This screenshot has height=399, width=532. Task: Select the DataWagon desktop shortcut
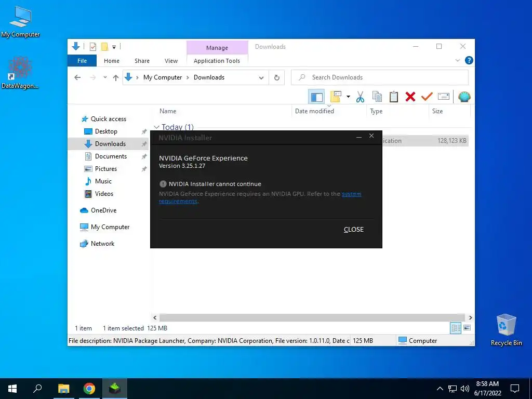click(20, 73)
